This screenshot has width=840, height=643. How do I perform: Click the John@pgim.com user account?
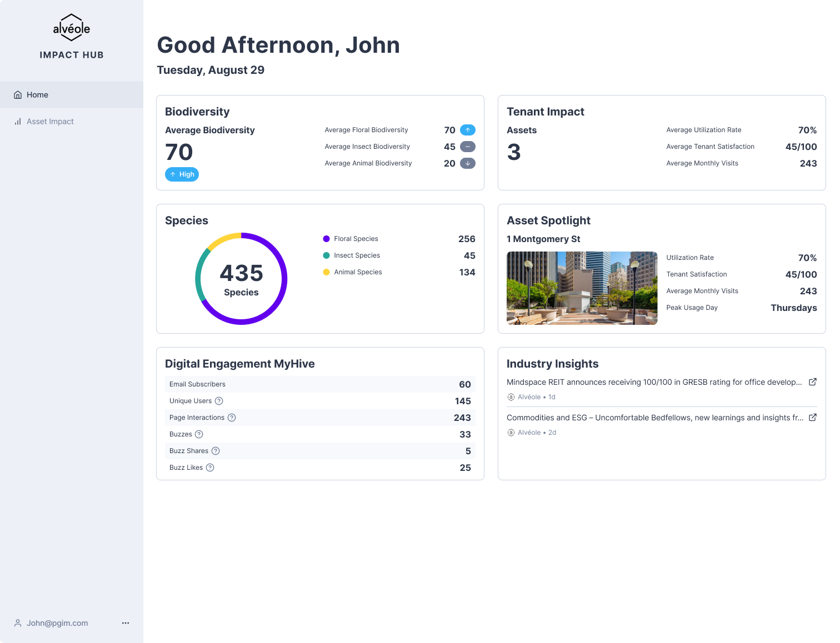(57, 623)
